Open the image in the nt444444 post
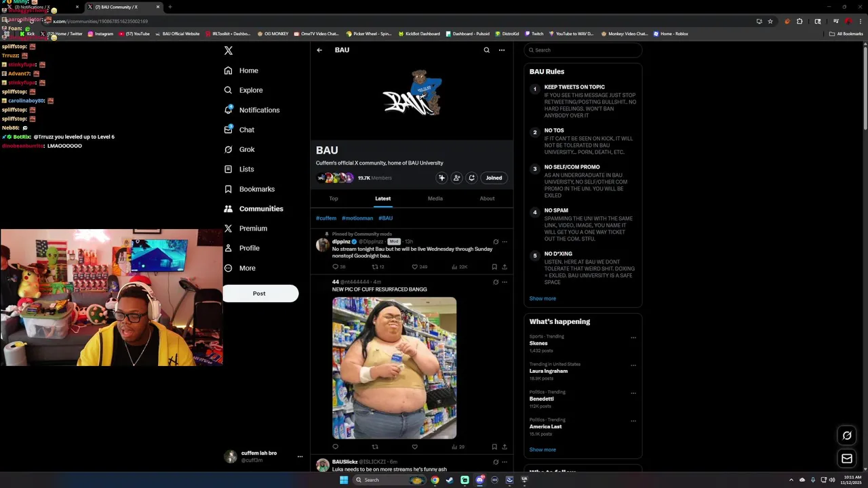Screen dimensions: 868x488 pyautogui.click(x=394, y=368)
